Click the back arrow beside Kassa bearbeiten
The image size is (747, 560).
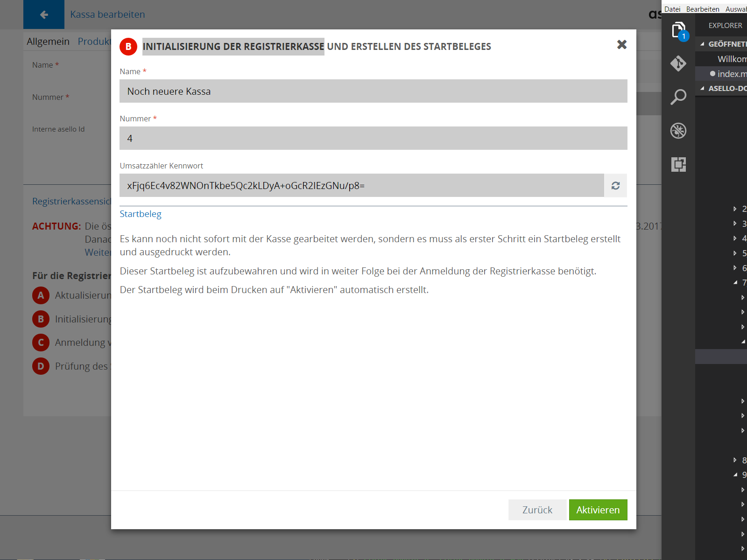[44, 14]
